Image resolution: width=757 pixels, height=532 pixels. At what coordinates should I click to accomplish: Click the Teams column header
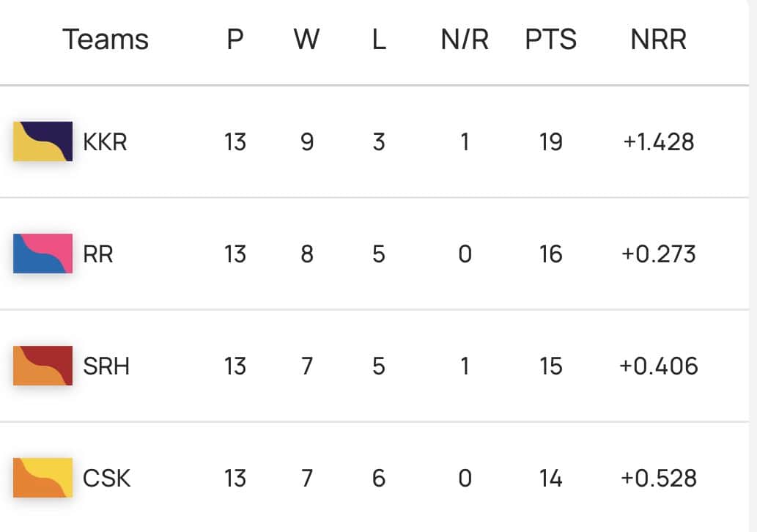106,40
